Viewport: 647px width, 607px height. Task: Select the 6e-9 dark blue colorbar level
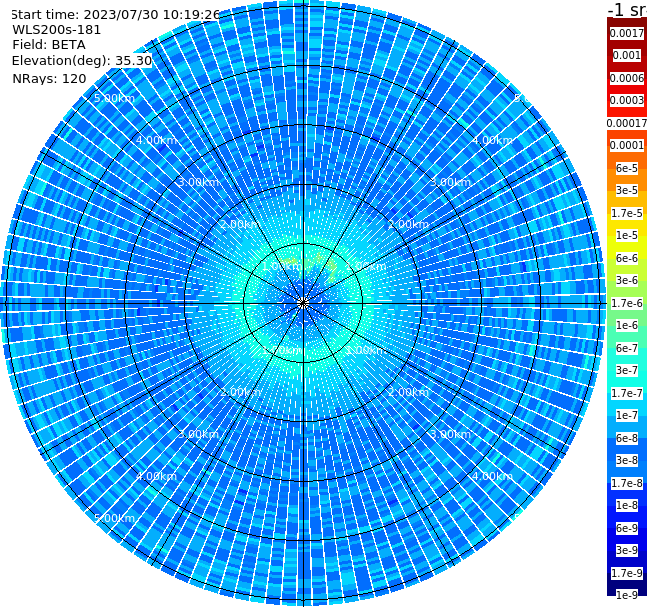coord(627,528)
